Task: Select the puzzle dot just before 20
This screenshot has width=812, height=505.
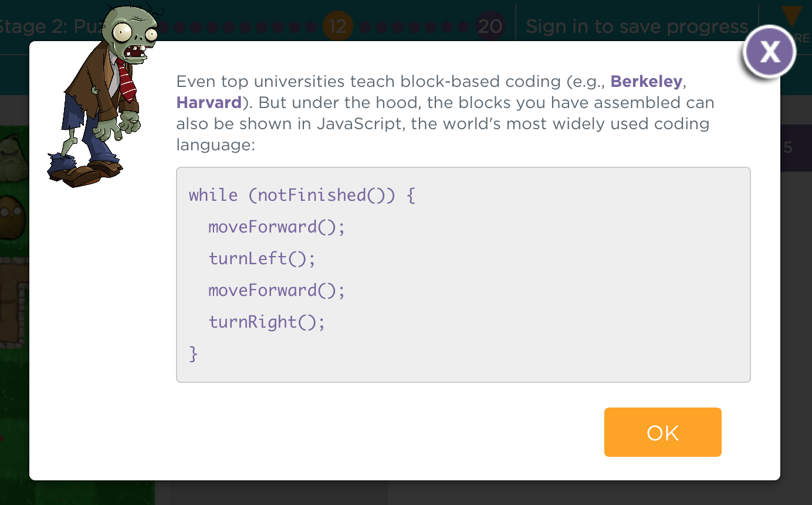Action: pyautogui.click(x=463, y=26)
